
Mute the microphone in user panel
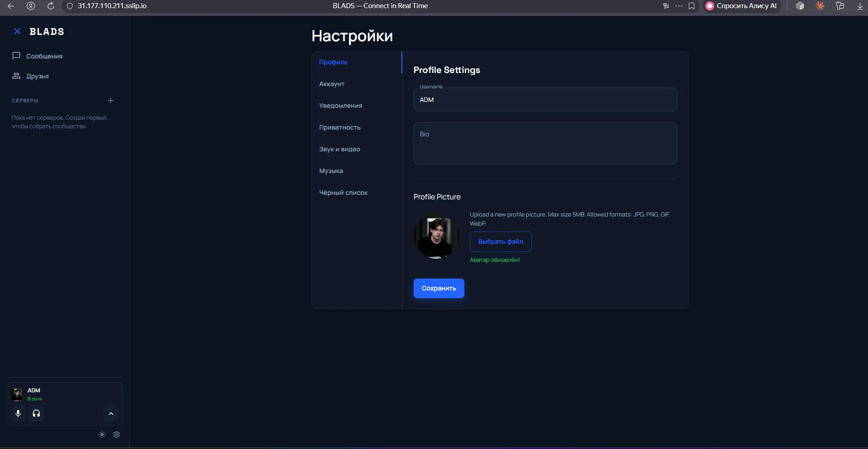point(18,413)
